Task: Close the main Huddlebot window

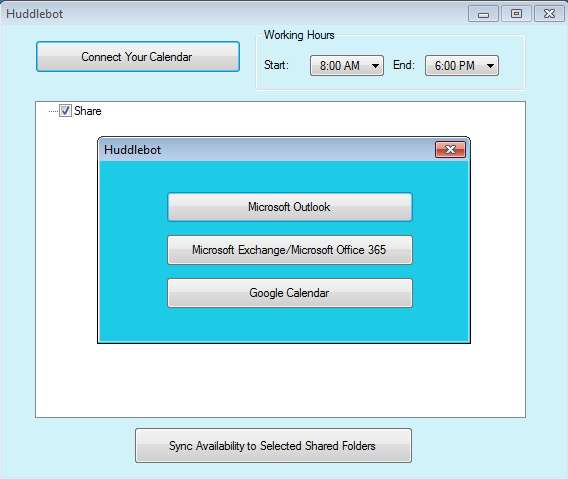Action: pyautogui.click(x=549, y=14)
